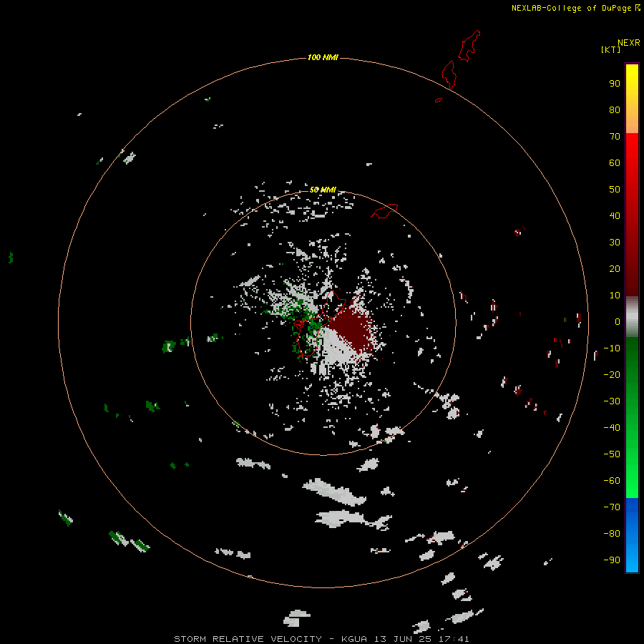Click the yellow top segment of the color bar

[632, 99]
